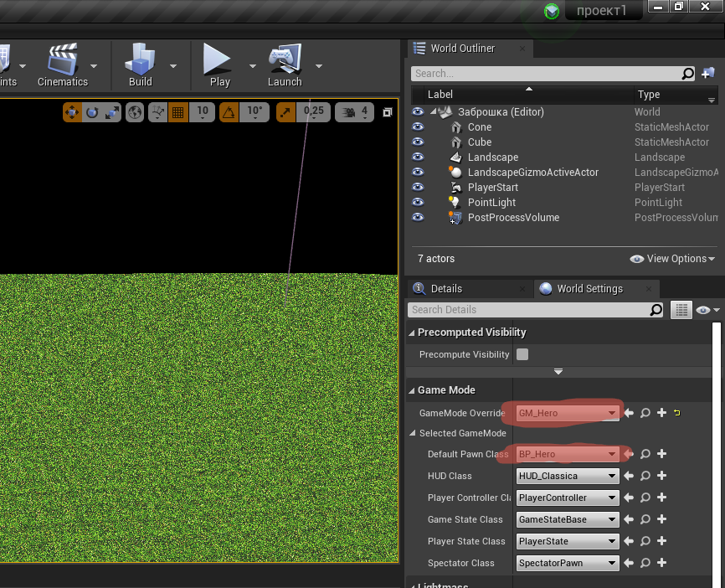This screenshot has height=588, width=725.
Task: Select the scale gizmo tool
Action: (x=112, y=112)
